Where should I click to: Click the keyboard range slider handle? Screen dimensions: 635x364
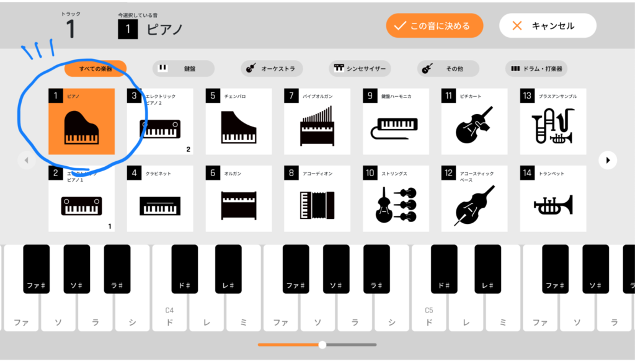[x=322, y=345]
